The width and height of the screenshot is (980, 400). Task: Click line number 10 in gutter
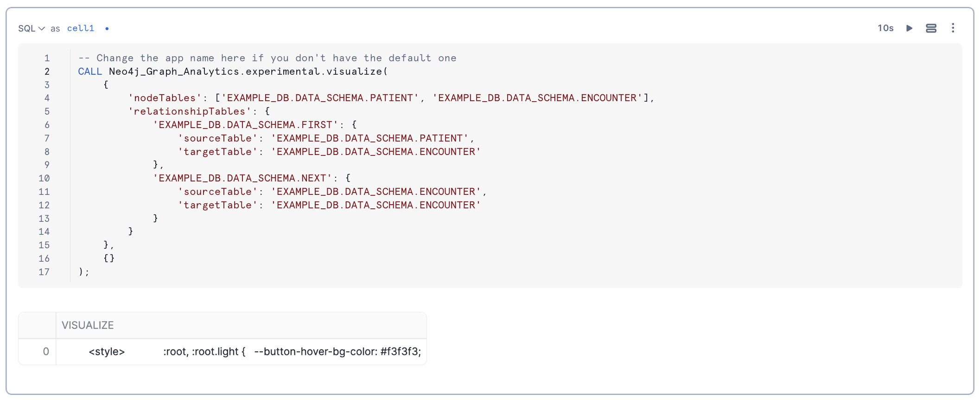click(x=44, y=178)
